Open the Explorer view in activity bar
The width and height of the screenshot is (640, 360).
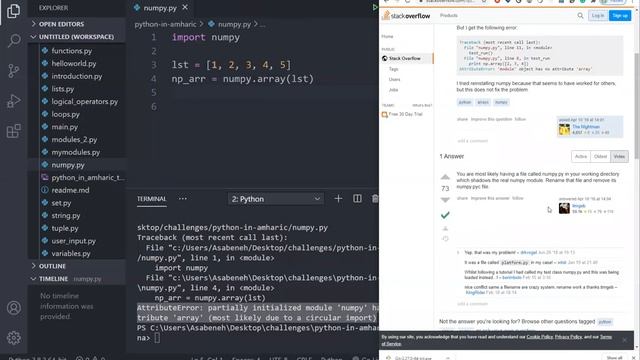pos(13,11)
